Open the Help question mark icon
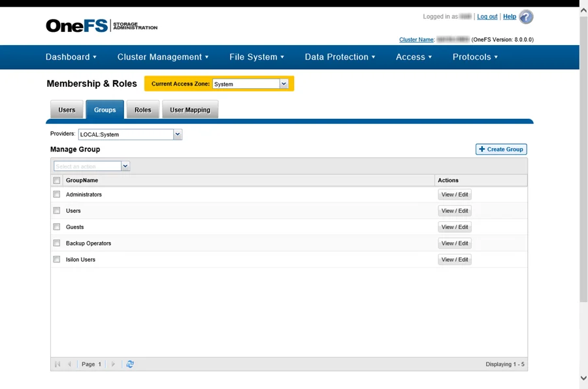 [526, 17]
